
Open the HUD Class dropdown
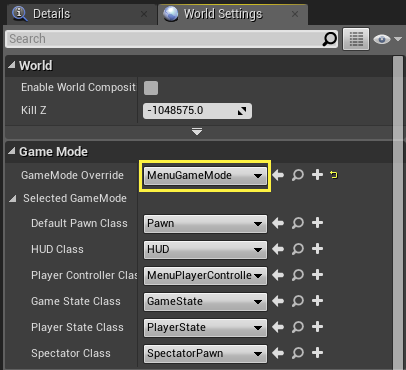[205, 250]
